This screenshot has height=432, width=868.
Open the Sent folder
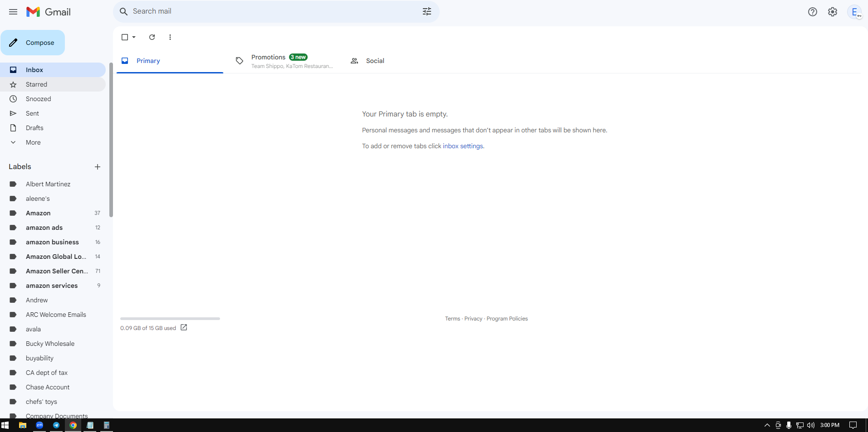(x=53, y=113)
